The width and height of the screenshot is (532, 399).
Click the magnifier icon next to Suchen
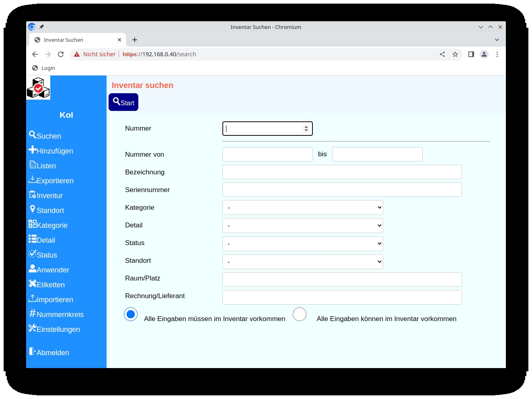click(33, 135)
